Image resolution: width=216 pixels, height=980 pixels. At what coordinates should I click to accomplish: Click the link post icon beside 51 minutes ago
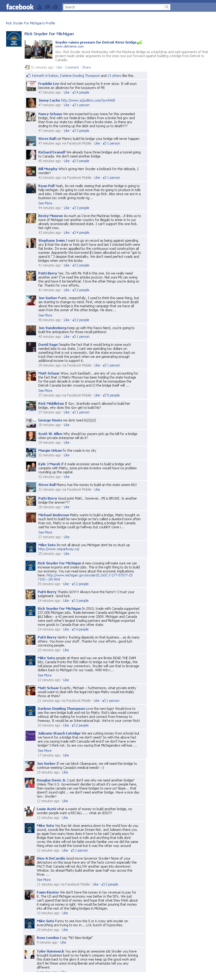26,67
